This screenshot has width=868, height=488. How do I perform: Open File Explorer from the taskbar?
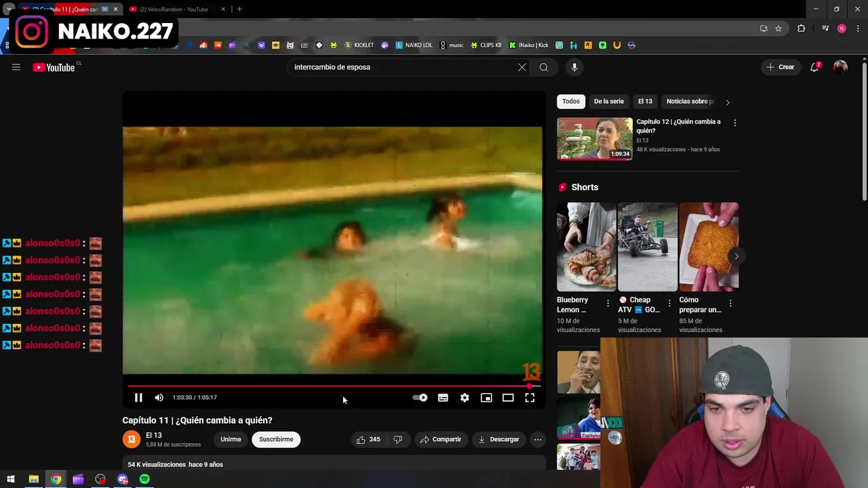coord(33,480)
